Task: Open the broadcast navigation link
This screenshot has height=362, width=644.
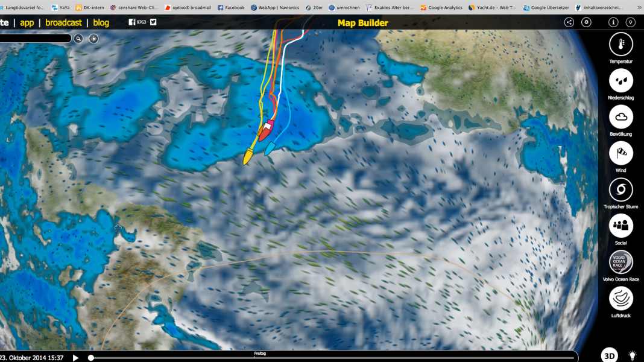Action: pos(63,22)
